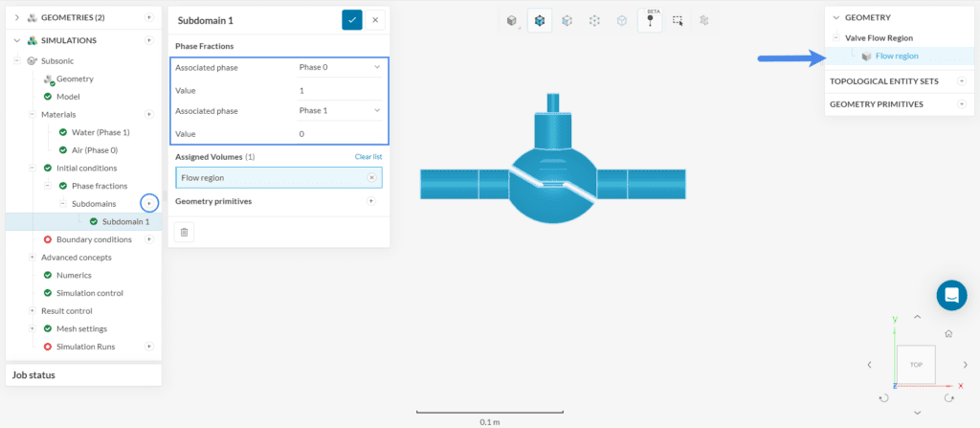
Task: Switch to node selection mode
Action: [x=622, y=21]
